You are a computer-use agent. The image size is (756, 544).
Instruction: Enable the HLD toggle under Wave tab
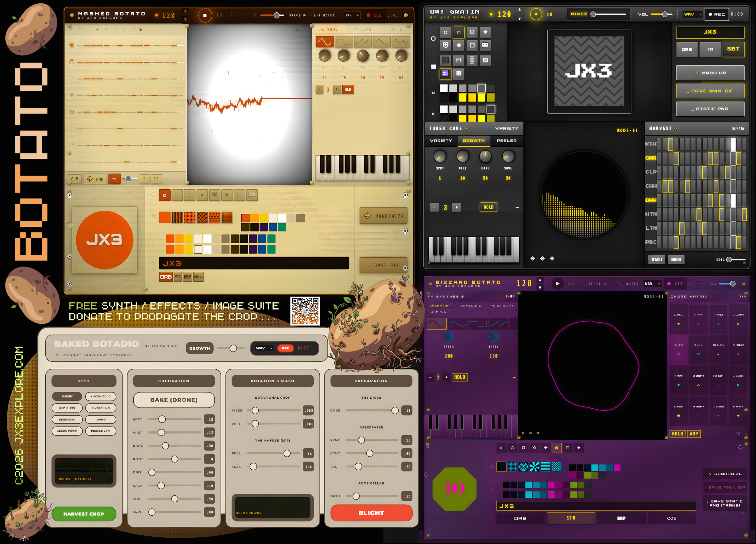(348, 89)
